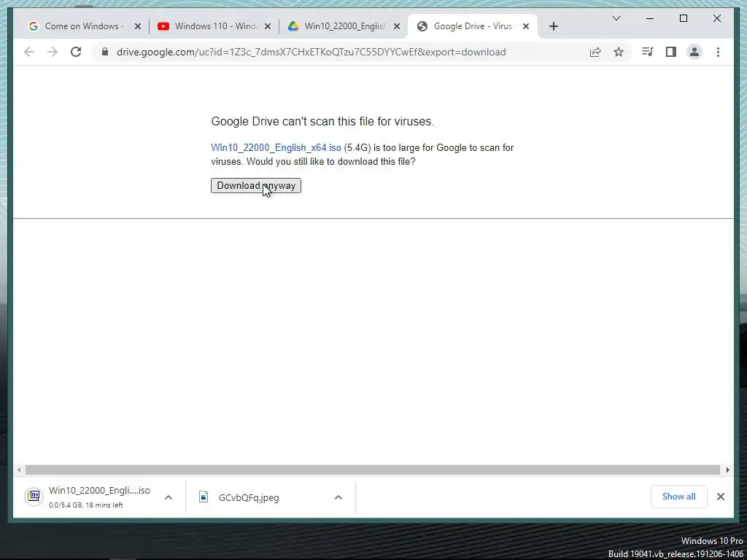The image size is (747, 560).
Task: Open the tab search chevron
Action: 616,18
